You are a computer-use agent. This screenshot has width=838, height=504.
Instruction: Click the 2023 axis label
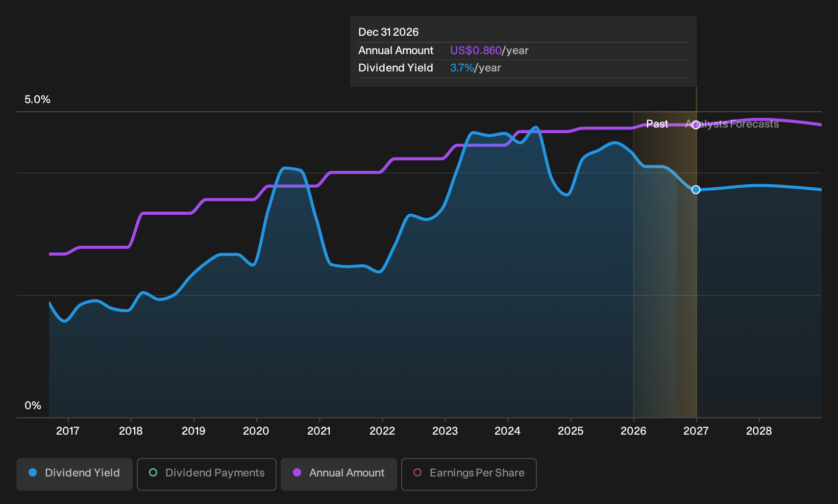[445, 431]
